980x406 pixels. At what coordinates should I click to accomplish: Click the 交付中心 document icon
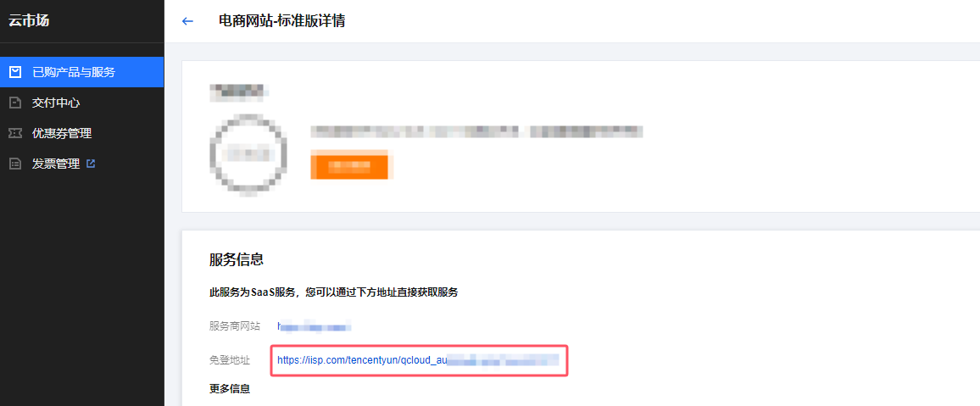(15, 103)
